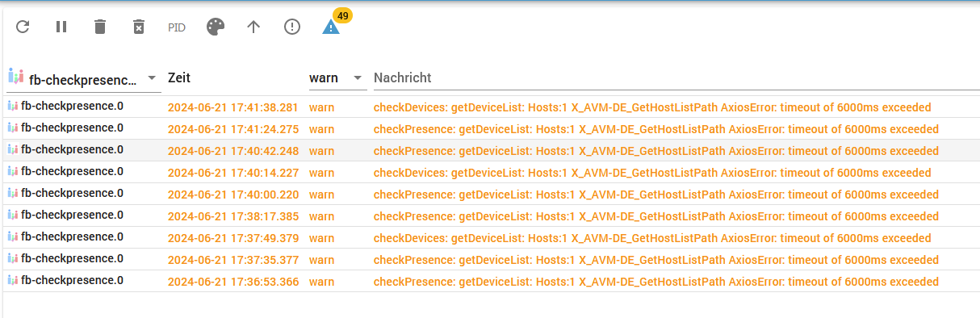Click the Zeit column header
This screenshot has width=980, height=318.
pos(179,77)
